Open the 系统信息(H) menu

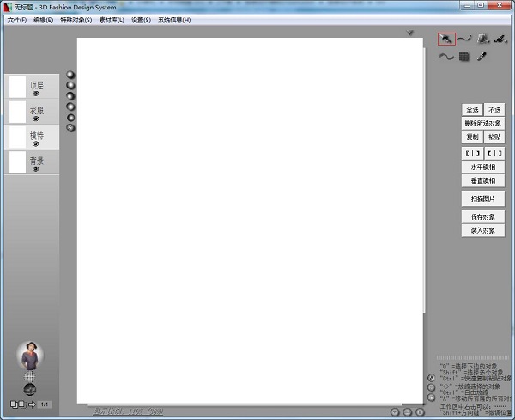pyautogui.click(x=174, y=20)
